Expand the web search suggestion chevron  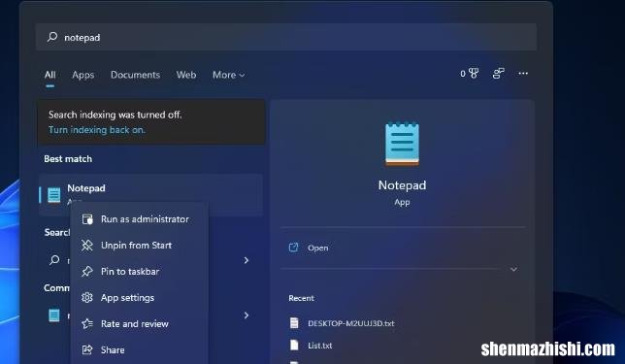tap(247, 260)
